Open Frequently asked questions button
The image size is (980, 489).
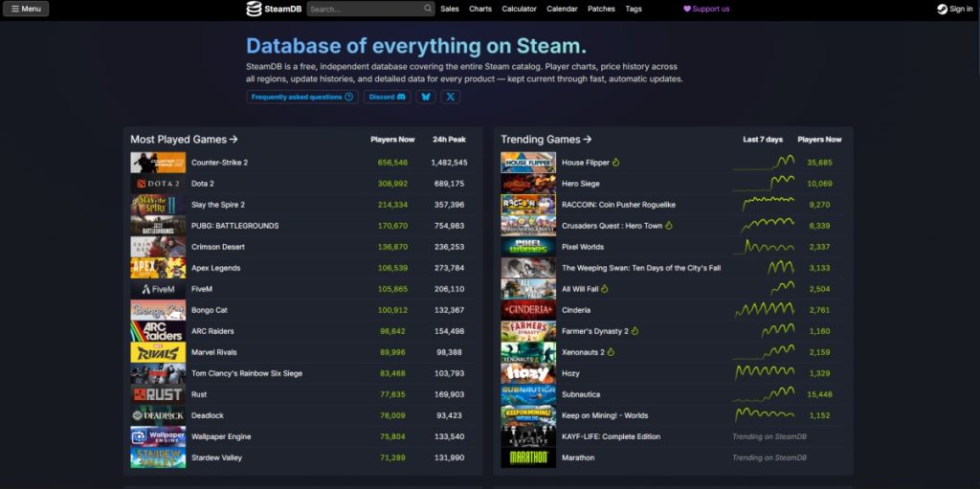[301, 97]
